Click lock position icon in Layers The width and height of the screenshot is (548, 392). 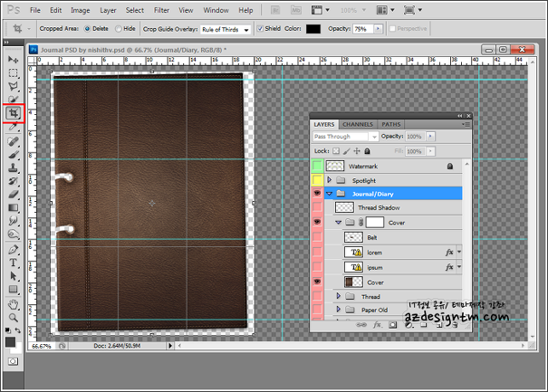tap(357, 151)
